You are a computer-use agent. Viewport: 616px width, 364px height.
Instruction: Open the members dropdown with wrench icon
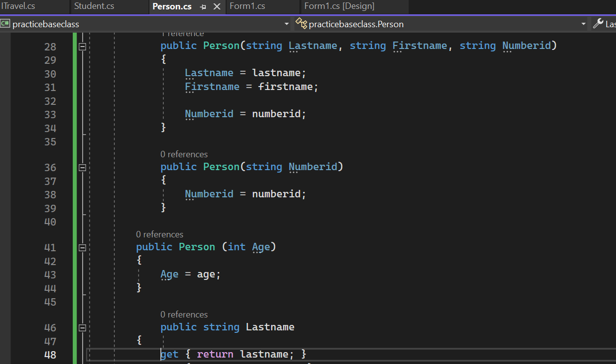(x=604, y=24)
